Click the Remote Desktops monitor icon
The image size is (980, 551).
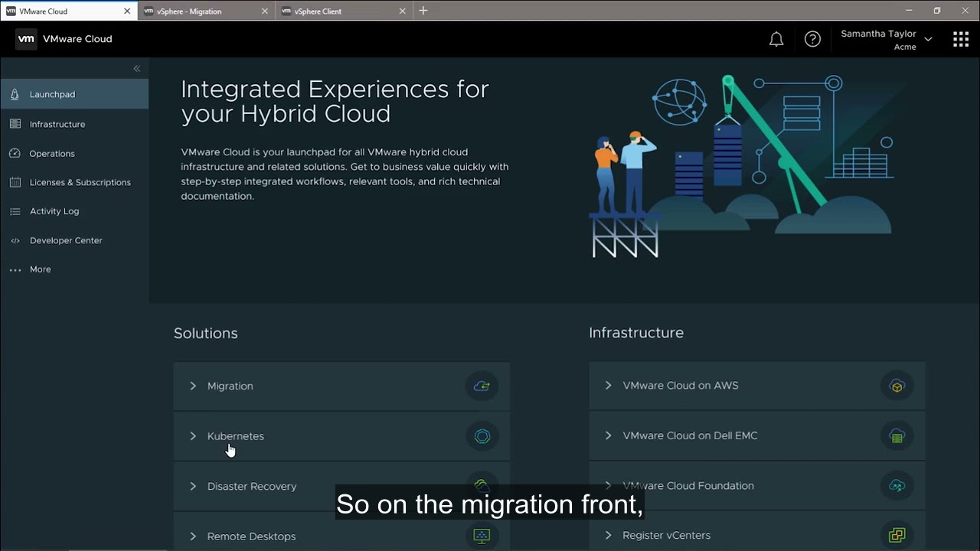pyautogui.click(x=482, y=536)
